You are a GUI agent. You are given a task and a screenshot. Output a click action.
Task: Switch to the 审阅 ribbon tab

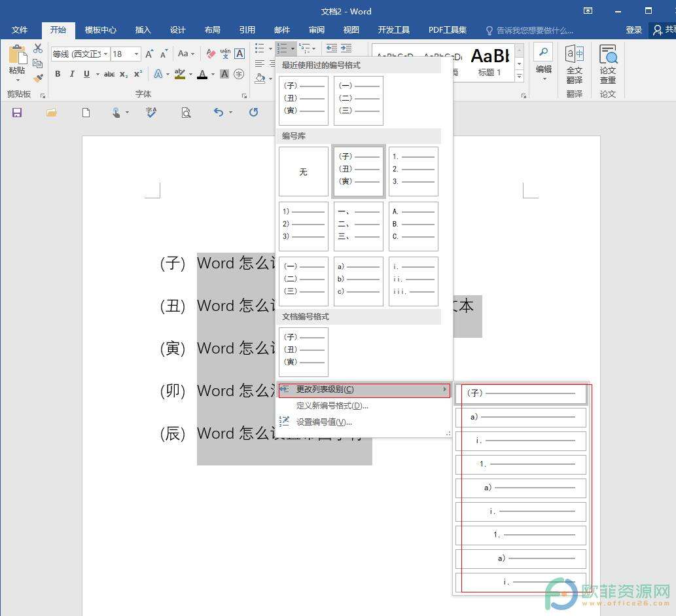317,29
